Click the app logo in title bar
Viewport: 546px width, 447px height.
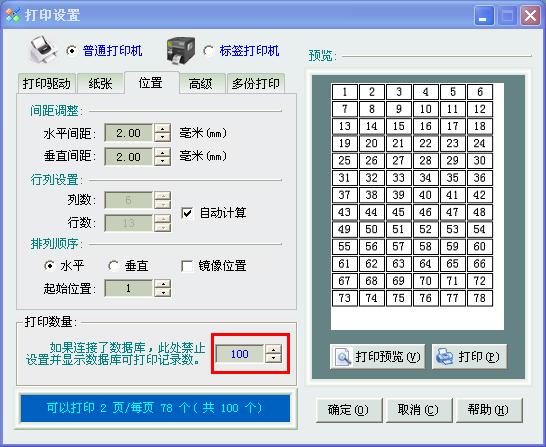click(13, 15)
